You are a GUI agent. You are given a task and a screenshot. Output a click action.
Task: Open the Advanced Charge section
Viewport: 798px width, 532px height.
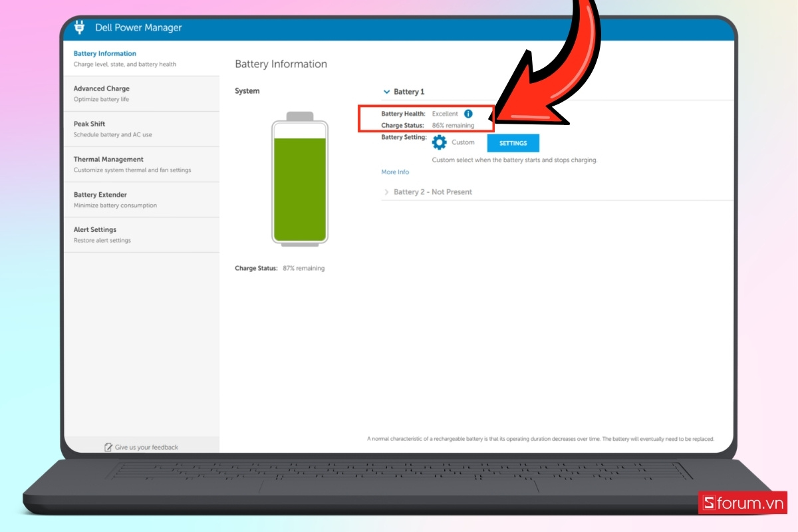(x=142, y=94)
